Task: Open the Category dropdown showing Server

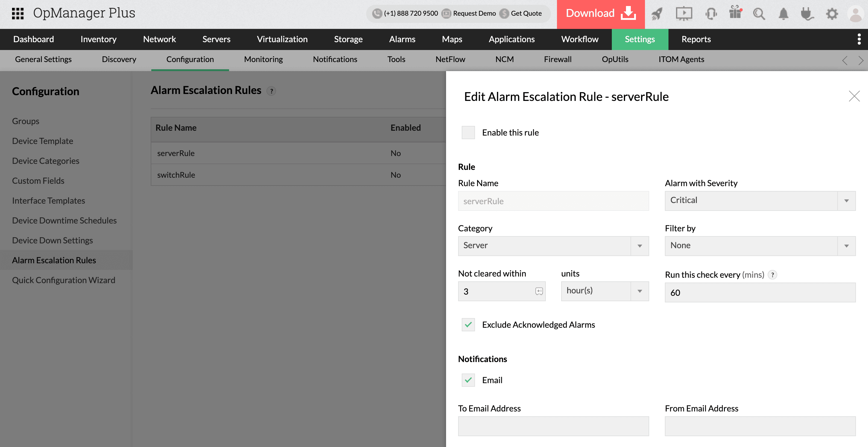Action: (553, 246)
